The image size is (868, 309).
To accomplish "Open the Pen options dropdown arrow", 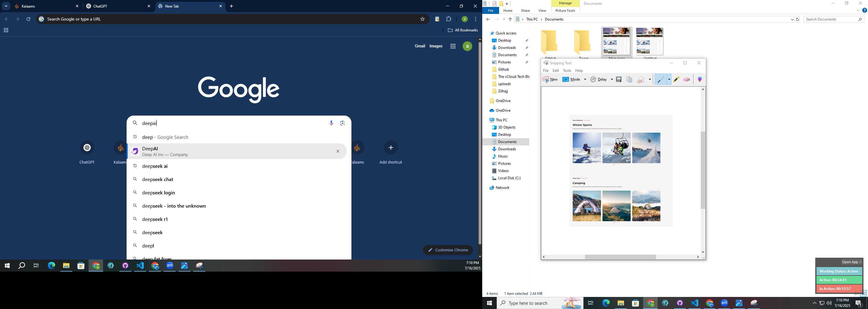I will 669,80.
